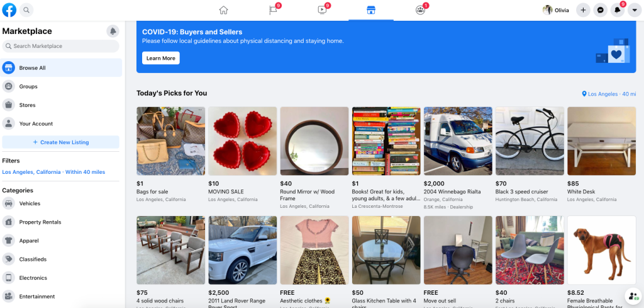Click the "Classifieds" category label
Image resolution: width=644 pixels, height=308 pixels.
click(33, 259)
